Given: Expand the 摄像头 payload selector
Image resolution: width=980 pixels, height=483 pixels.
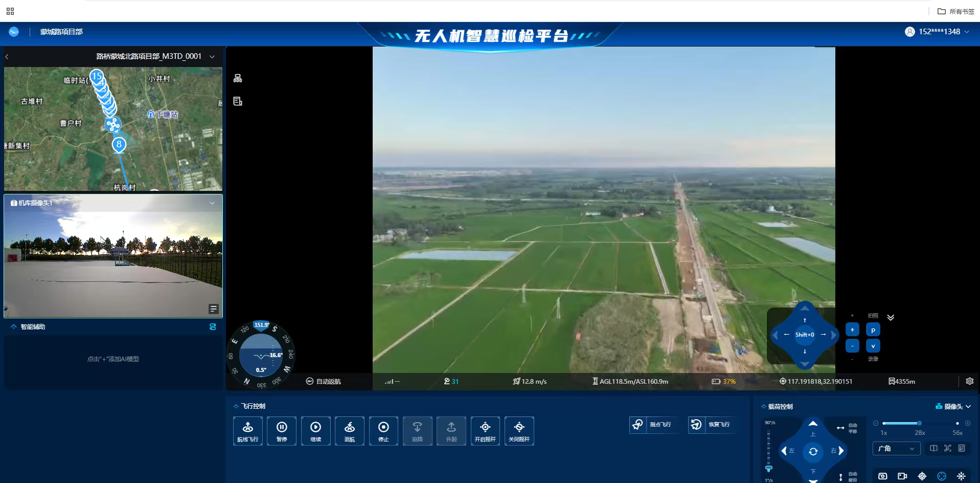Looking at the screenshot, I should click(x=953, y=406).
